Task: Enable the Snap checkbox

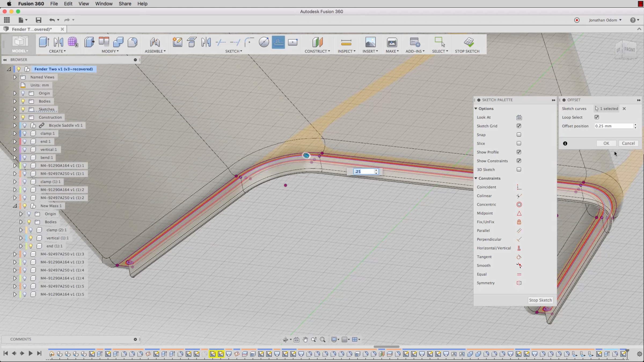Action: pos(519,135)
